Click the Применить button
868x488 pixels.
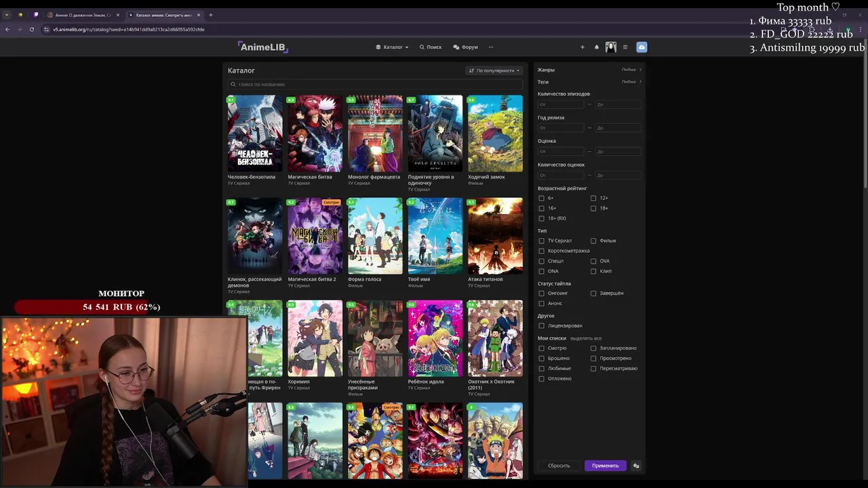(x=605, y=466)
